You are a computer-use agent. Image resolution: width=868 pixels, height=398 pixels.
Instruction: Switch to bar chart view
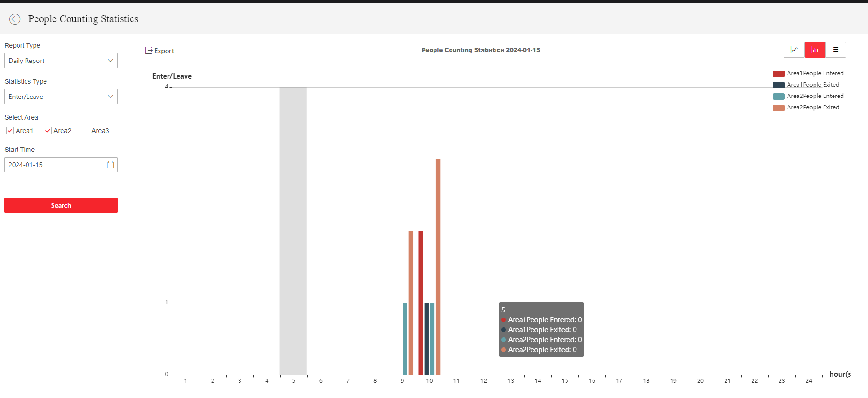pyautogui.click(x=815, y=50)
